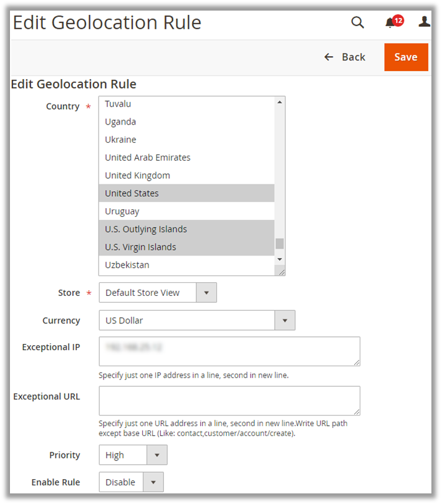This screenshot has width=442, height=504.
Task: Focus the Exceptional URL text area
Action: [x=229, y=401]
